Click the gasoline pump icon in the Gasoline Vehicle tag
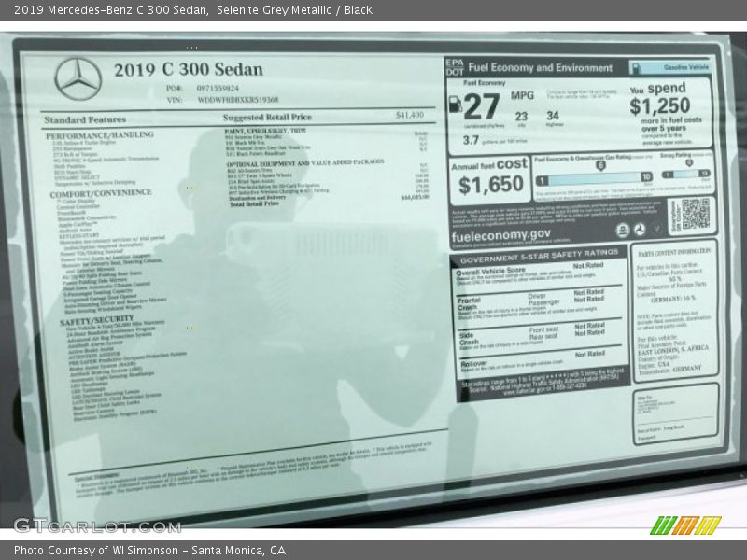The height and width of the screenshot is (560, 747). (636, 67)
